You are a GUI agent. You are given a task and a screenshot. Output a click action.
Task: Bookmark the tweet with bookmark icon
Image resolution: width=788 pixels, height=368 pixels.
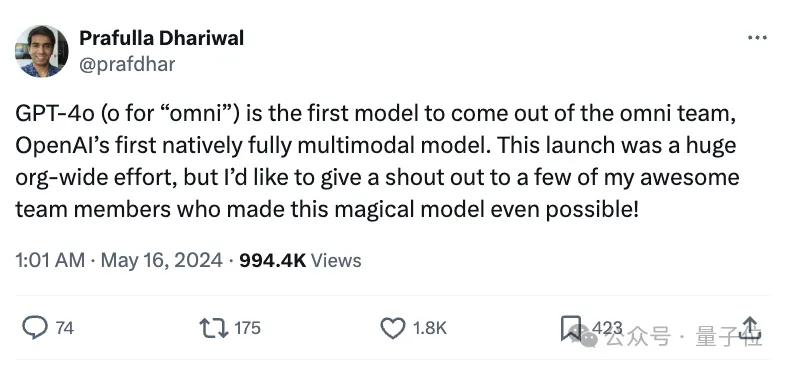pos(570,328)
